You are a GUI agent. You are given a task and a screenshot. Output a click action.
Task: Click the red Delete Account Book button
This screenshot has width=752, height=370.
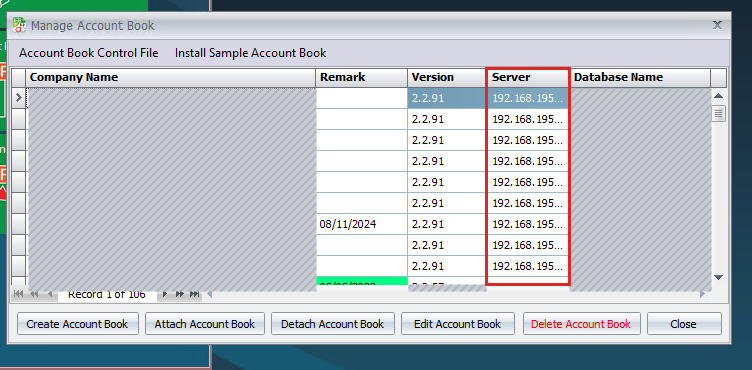click(581, 324)
